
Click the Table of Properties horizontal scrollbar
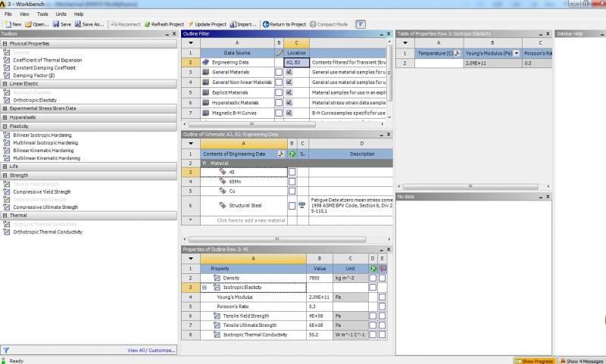pyautogui.click(x=470, y=186)
